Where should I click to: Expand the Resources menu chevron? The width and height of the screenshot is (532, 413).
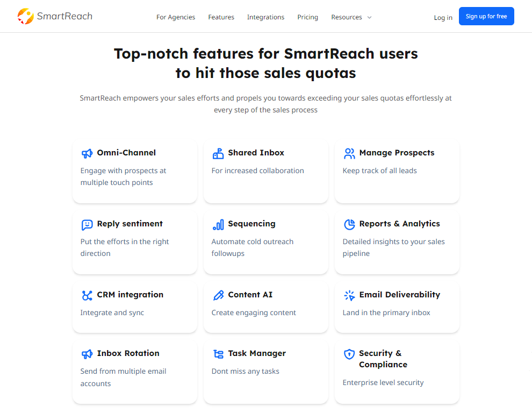tap(370, 17)
